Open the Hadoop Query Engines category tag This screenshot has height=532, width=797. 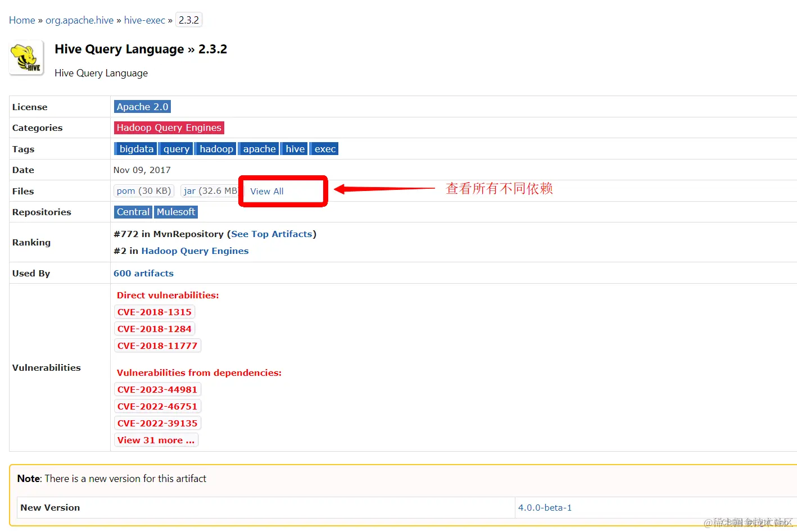pos(169,128)
